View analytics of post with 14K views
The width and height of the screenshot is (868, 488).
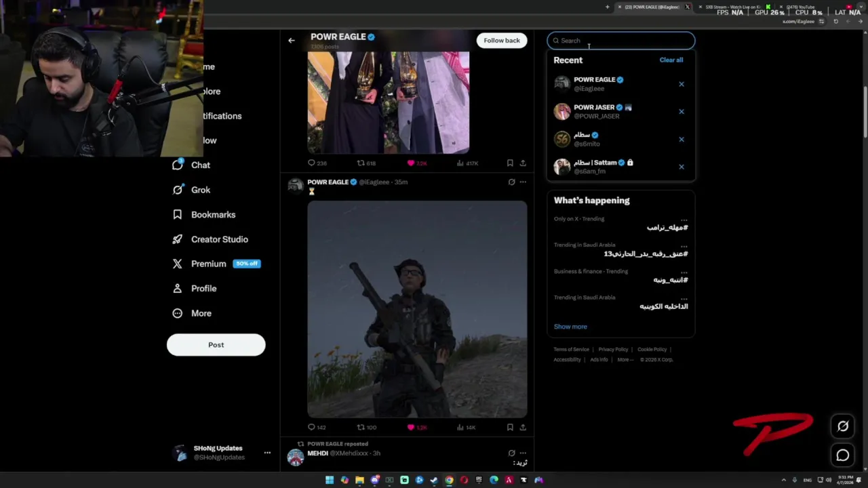(x=466, y=427)
